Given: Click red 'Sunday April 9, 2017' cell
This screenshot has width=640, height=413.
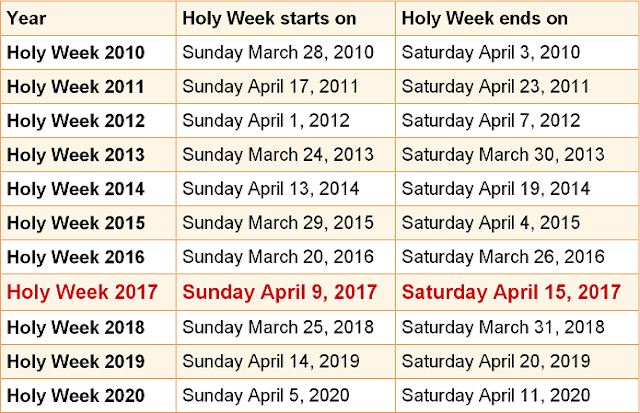Looking at the screenshot, I should click(x=280, y=292).
